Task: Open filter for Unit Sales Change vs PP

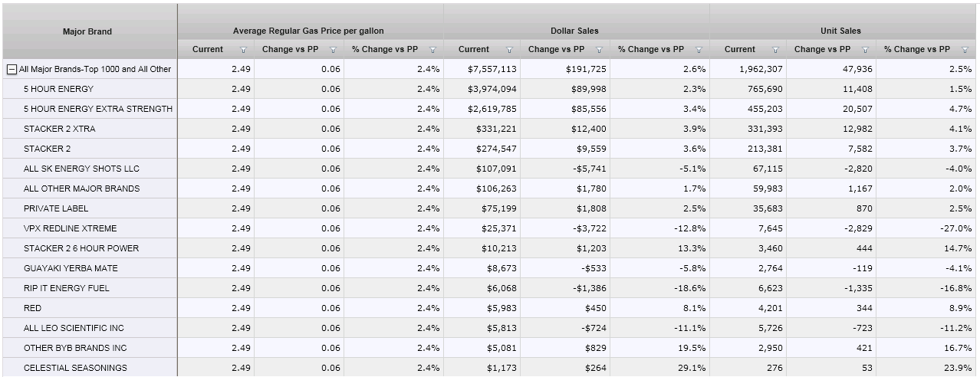Action: tap(865, 50)
